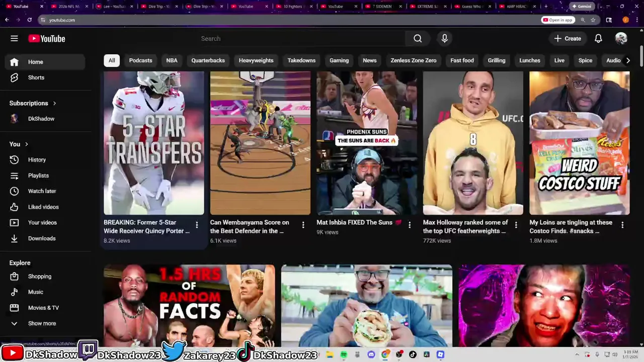Show more filter chips with right arrow
Viewport: 644px width, 362px height.
coord(628,60)
